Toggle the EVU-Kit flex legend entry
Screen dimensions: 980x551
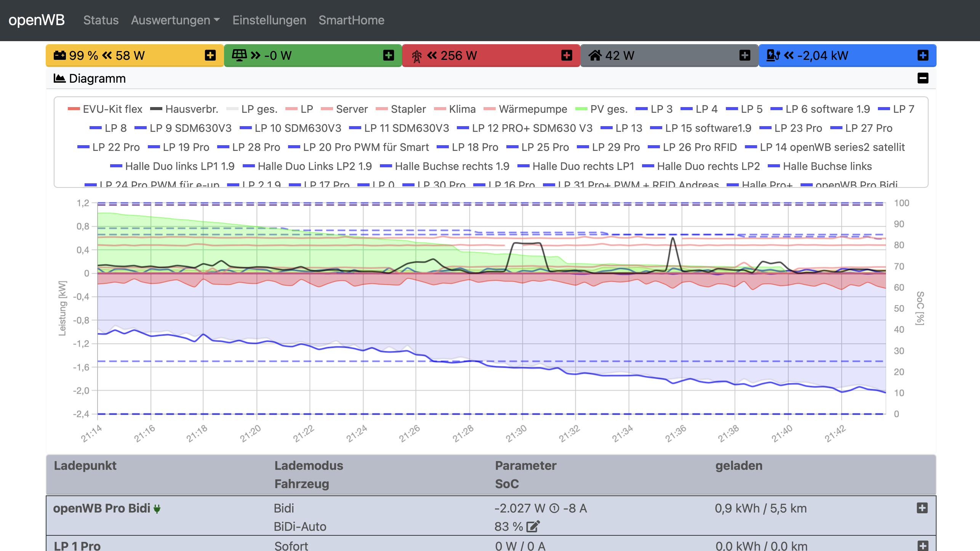(105, 109)
